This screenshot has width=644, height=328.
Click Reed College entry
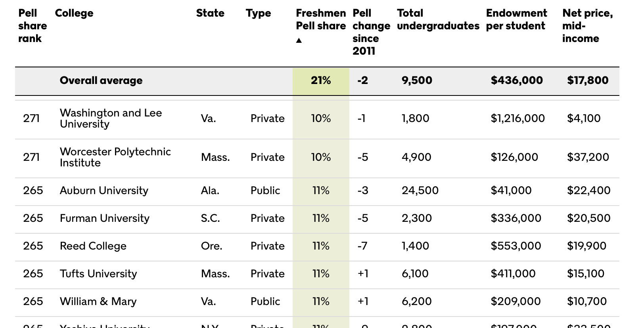pyautogui.click(x=93, y=246)
